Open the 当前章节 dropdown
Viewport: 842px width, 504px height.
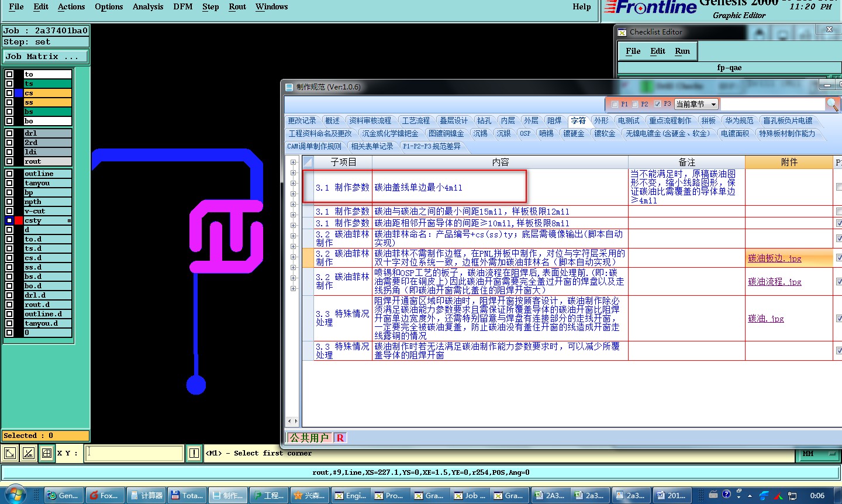click(x=696, y=104)
